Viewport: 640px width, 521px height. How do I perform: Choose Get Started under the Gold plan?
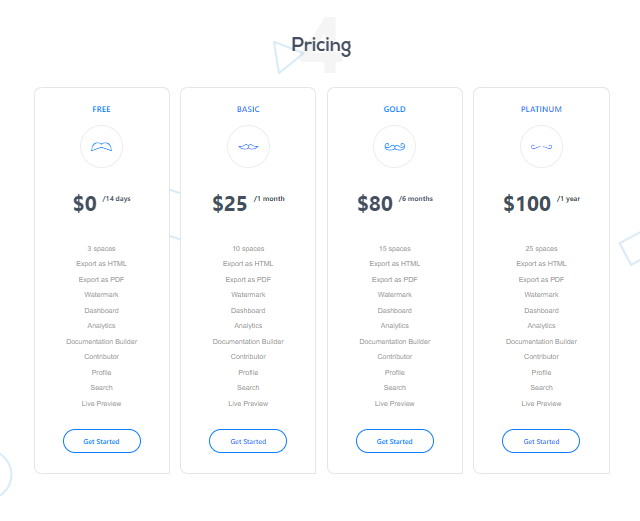coord(395,441)
